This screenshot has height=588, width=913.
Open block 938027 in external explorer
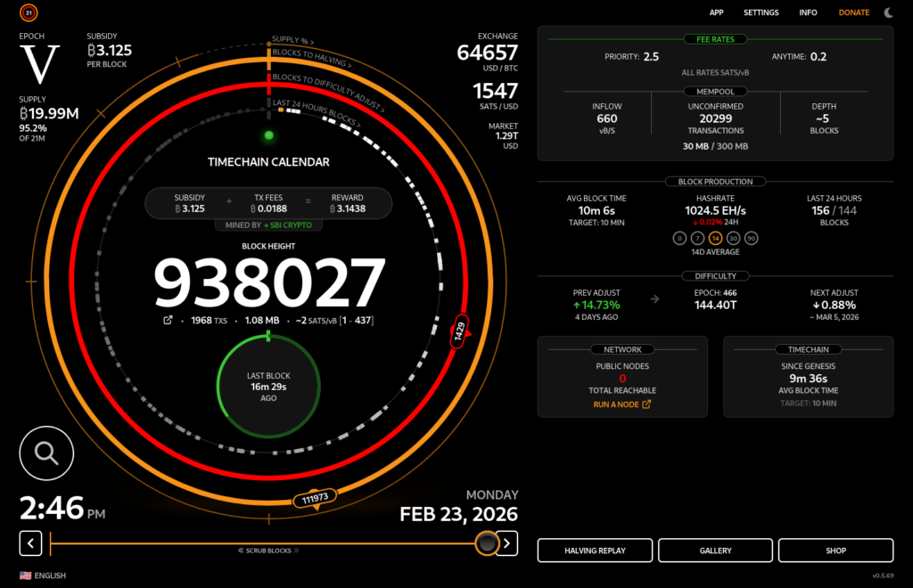(x=167, y=320)
